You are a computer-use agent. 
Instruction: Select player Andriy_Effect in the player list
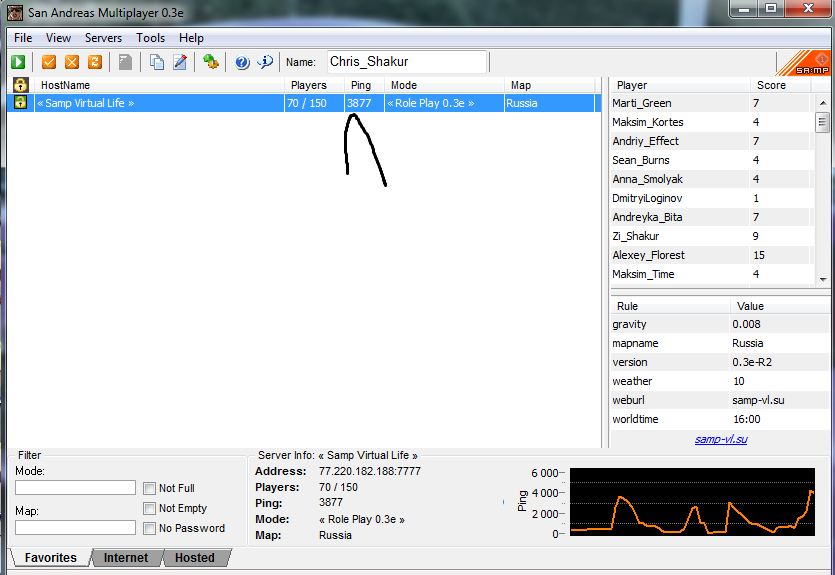click(713, 141)
